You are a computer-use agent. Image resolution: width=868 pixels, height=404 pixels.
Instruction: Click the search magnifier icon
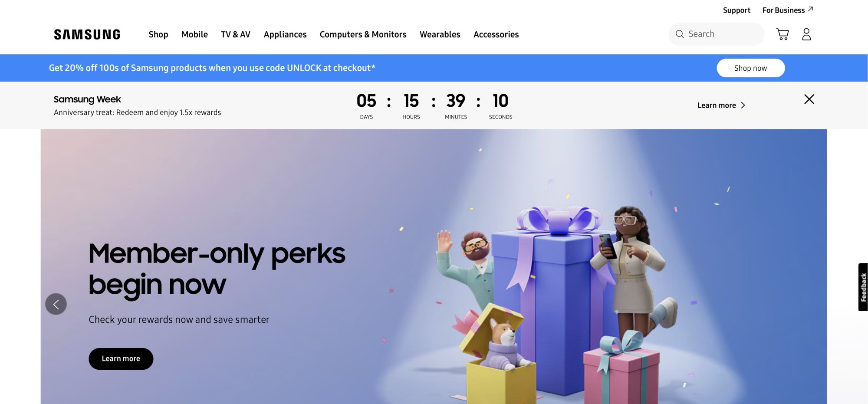pos(680,34)
